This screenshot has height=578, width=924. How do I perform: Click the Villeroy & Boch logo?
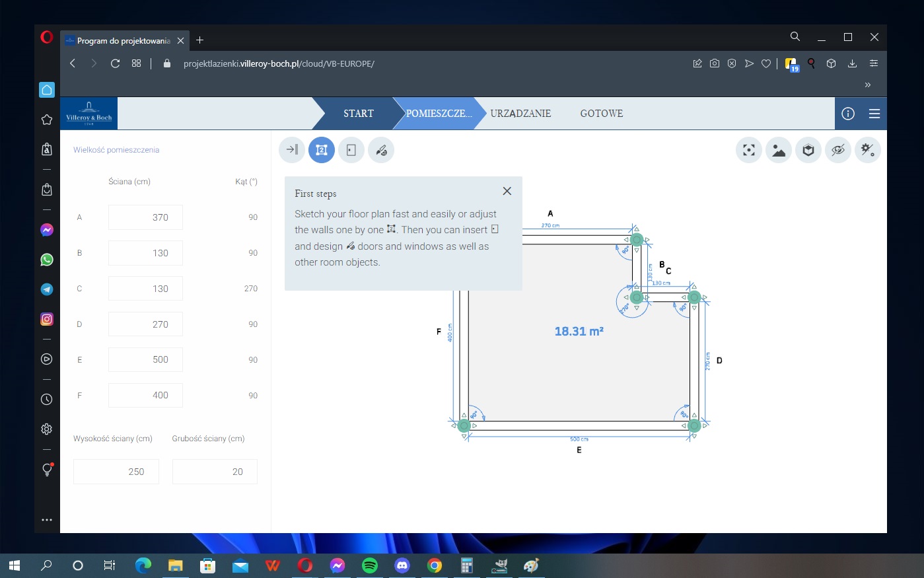(89, 114)
